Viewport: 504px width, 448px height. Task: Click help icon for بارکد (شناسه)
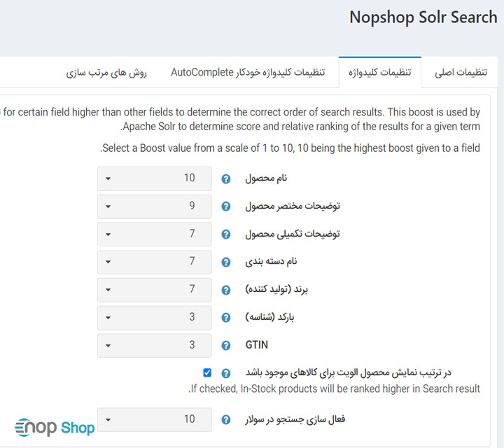tap(226, 318)
